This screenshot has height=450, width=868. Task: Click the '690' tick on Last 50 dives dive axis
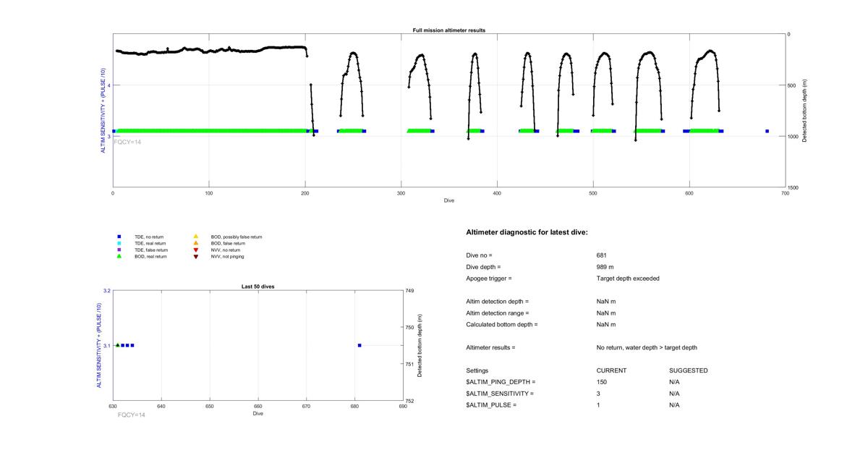[403, 407]
